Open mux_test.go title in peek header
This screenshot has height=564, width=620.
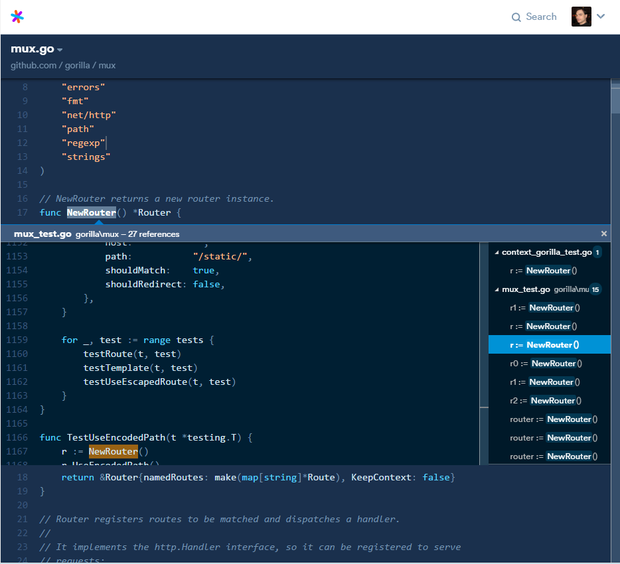pos(42,234)
